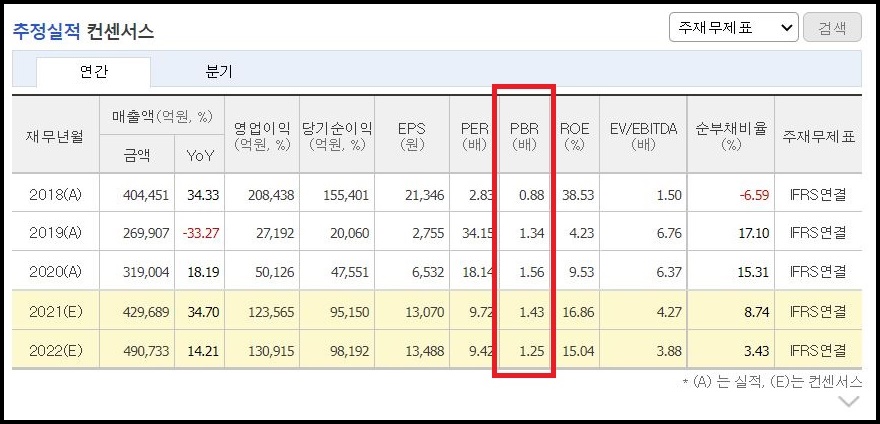Select the 2022(E) row label
880x424 pixels.
point(55,351)
